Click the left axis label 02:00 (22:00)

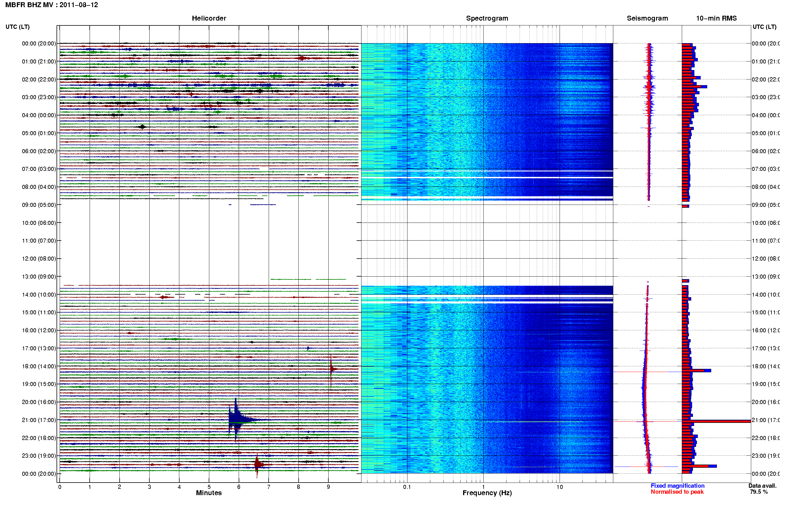[x=39, y=79]
